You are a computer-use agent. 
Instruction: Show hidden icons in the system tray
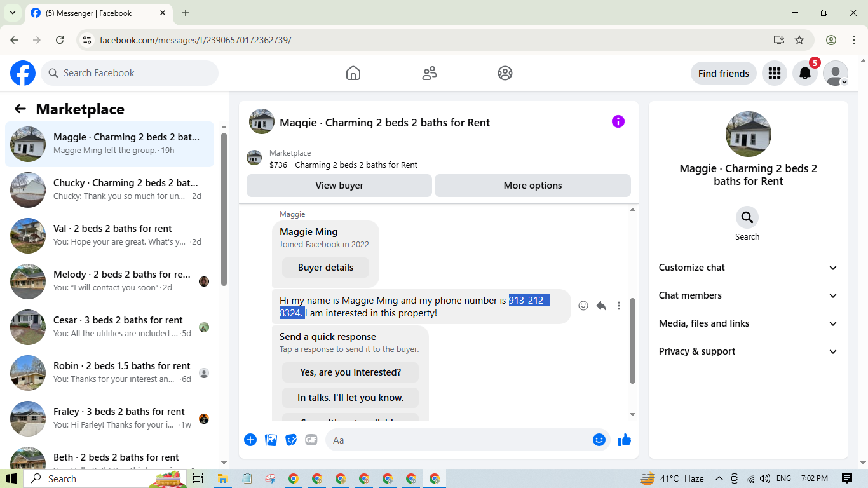[719, 478]
